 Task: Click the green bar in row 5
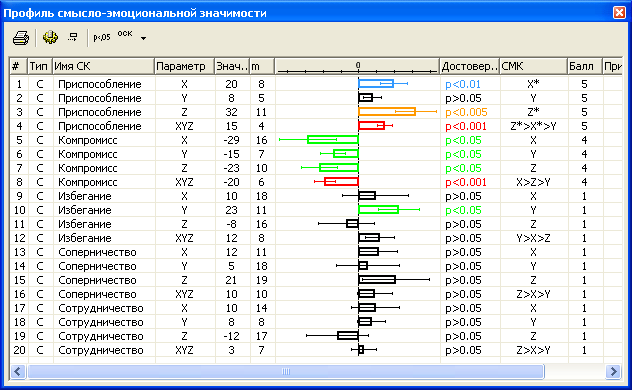coord(333,139)
